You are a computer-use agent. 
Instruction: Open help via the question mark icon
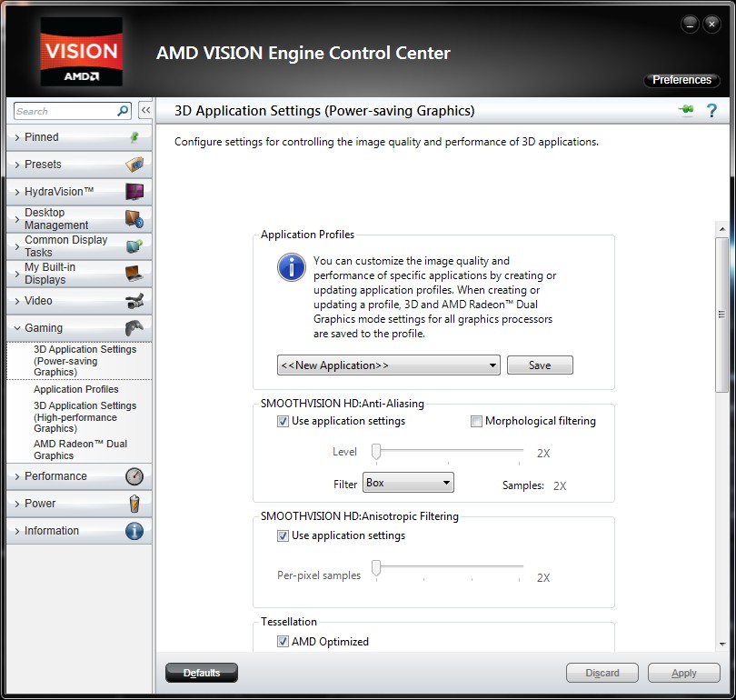[x=711, y=110]
